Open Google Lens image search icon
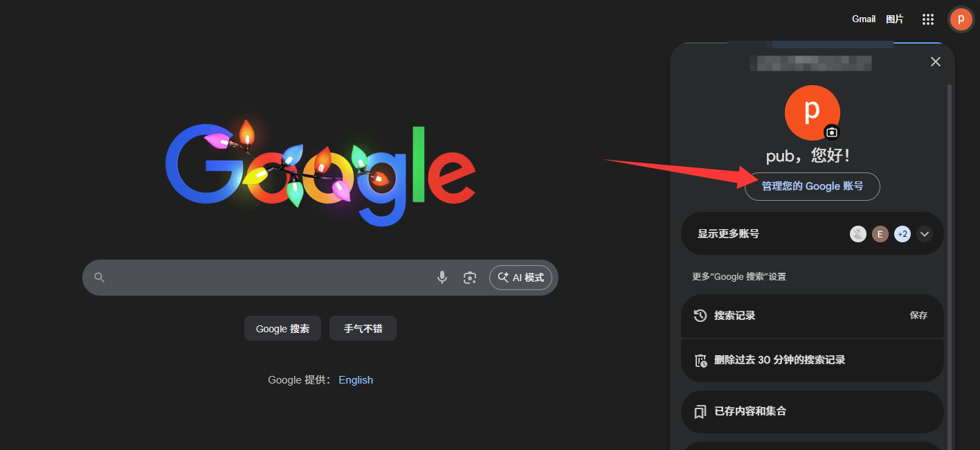The image size is (980, 450). (x=470, y=278)
